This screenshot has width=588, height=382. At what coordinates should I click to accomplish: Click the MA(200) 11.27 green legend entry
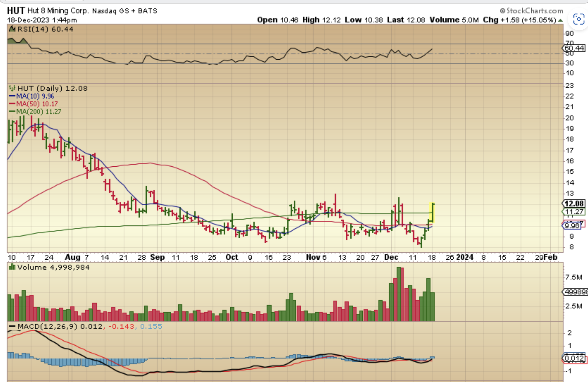[35, 111]
